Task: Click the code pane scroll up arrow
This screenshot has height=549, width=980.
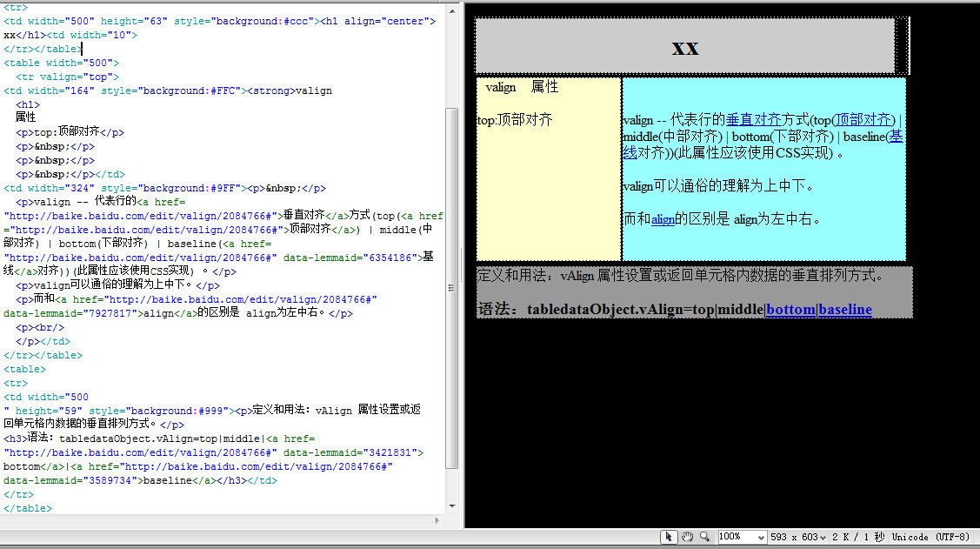Action: click(x=451, y=9)
